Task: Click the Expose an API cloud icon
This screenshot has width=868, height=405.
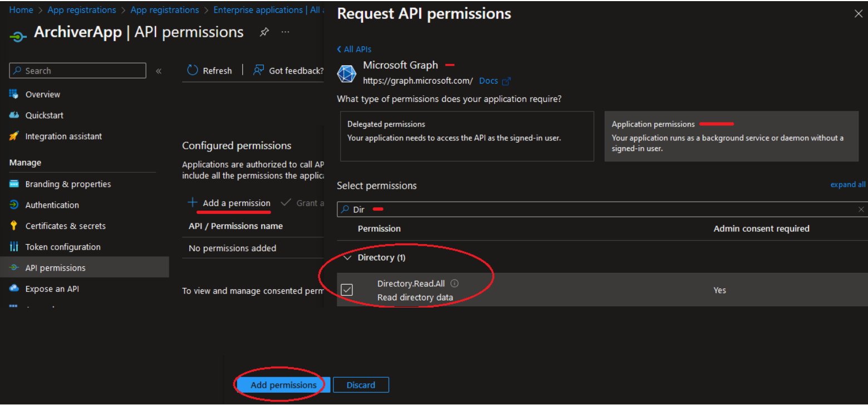Action: click(14, 289)
